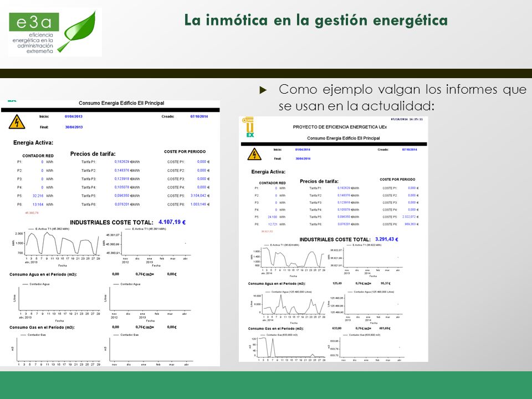The image size is (532, 399).
Task: Click the electric hazard icon in the 2014 report
Action: [254, 154]
